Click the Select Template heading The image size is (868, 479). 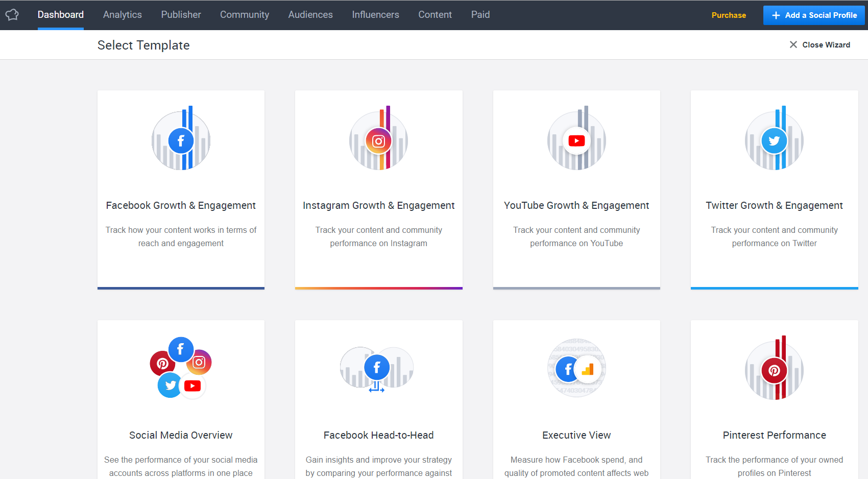click(143, 45)
